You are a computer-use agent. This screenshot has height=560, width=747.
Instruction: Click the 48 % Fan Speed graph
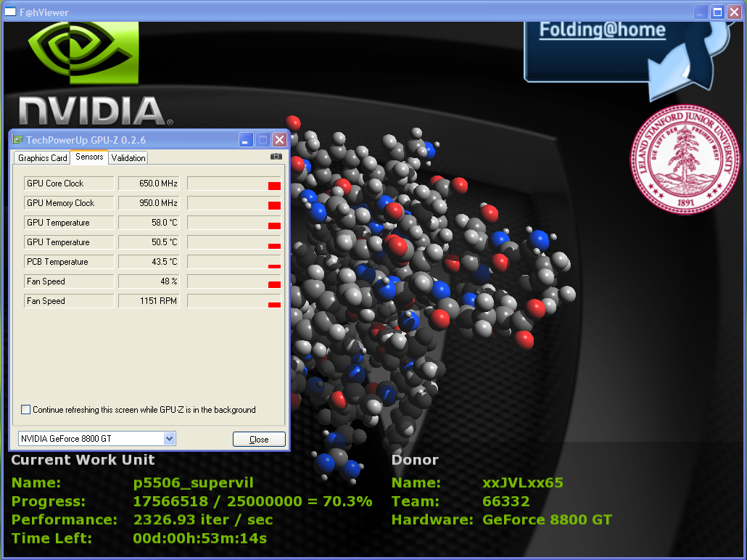[234, 281]
